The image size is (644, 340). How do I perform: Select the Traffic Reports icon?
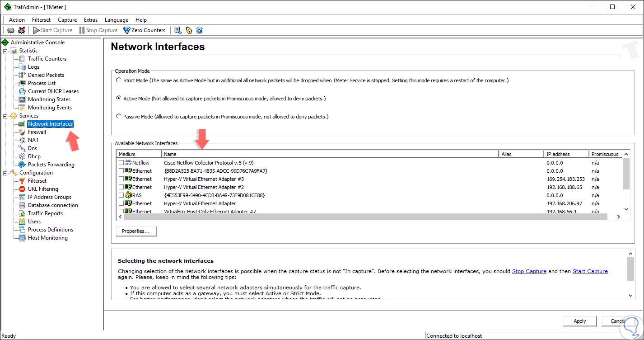pyautogui.click(x=22, y=213)
